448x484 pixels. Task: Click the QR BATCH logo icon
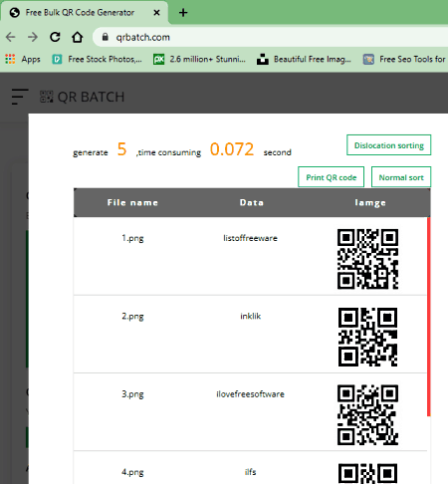coord(47,97)
